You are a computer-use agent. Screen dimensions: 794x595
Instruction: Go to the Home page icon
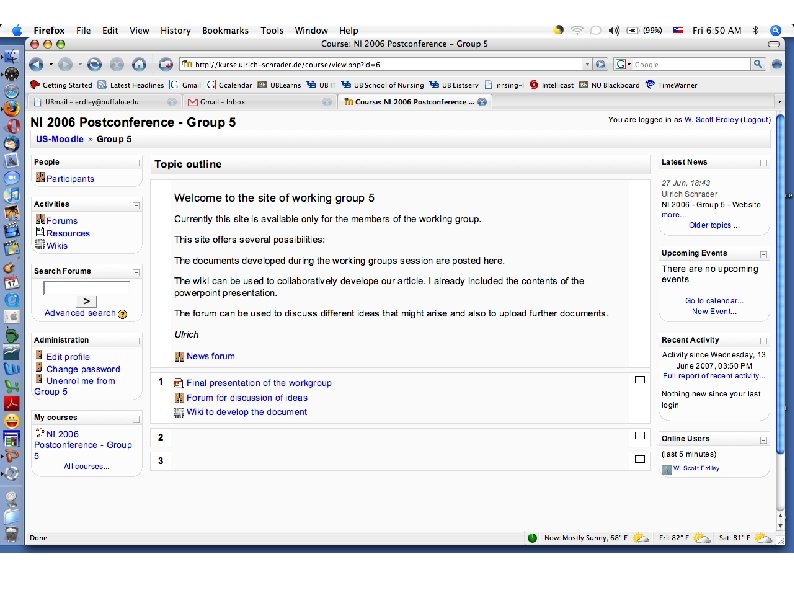coord(139,64)
